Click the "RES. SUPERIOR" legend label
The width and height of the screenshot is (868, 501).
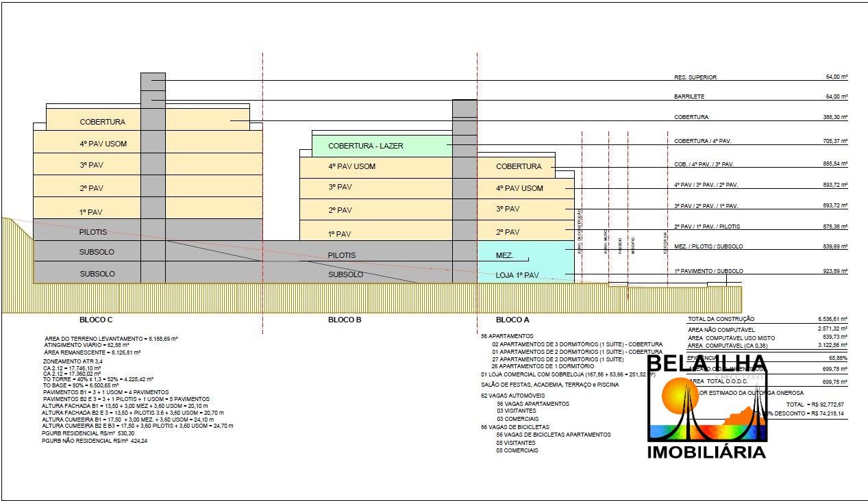coord(695,77)
